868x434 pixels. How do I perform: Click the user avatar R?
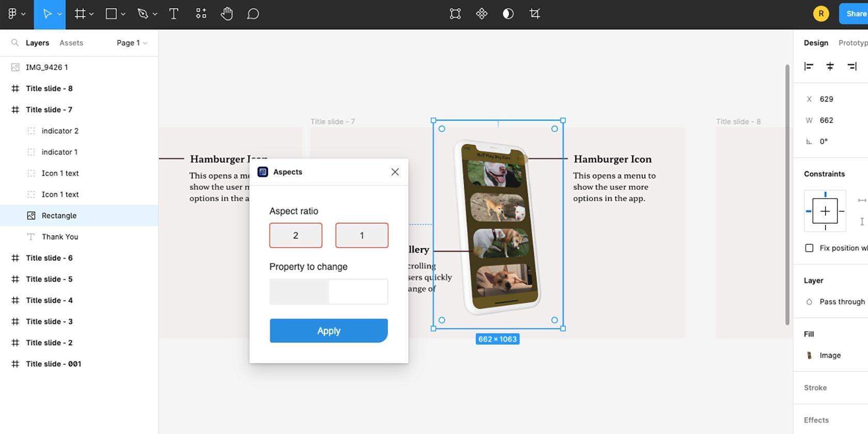click(821, 14)
